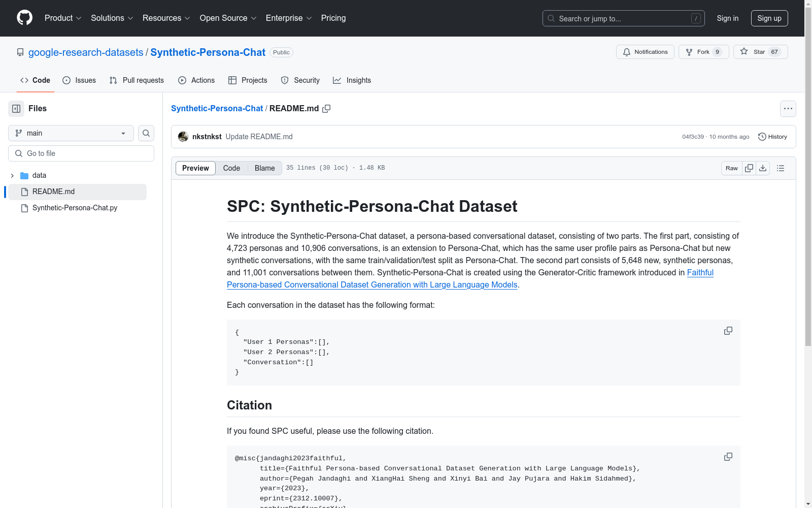Go to the Pull requests tab
The image size is (812, 508).
[x=137, y=80]
